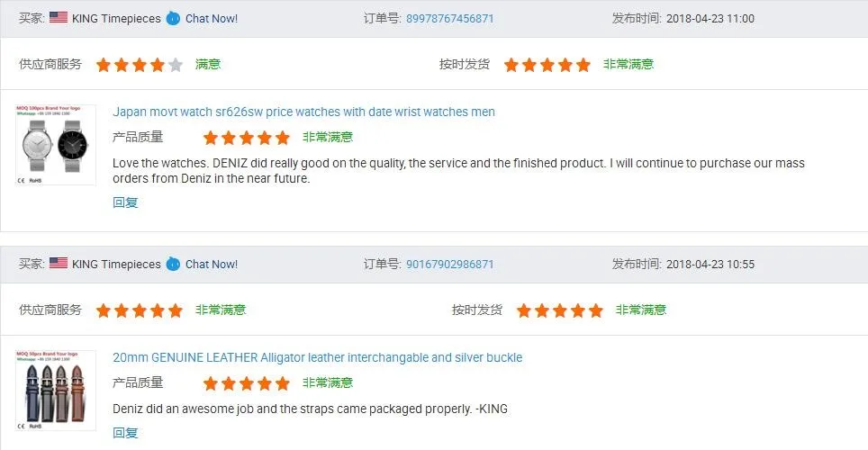Click US flag icon in second review header

59,264
